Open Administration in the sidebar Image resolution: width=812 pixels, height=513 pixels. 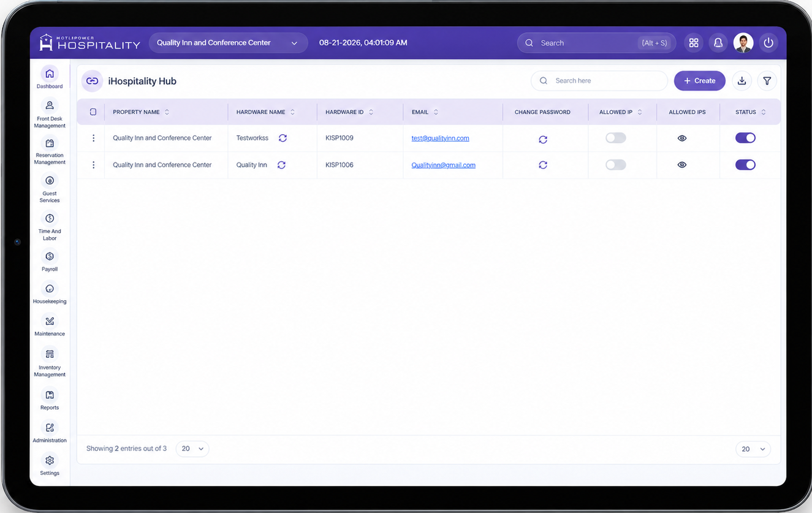click(50, 432)
